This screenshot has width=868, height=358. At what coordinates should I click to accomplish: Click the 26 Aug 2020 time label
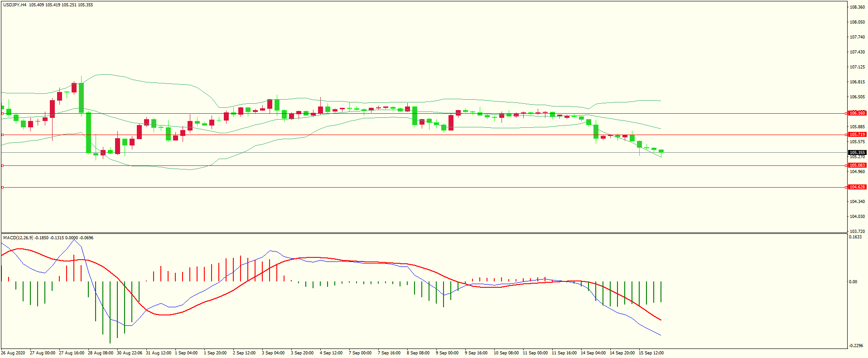13,353
